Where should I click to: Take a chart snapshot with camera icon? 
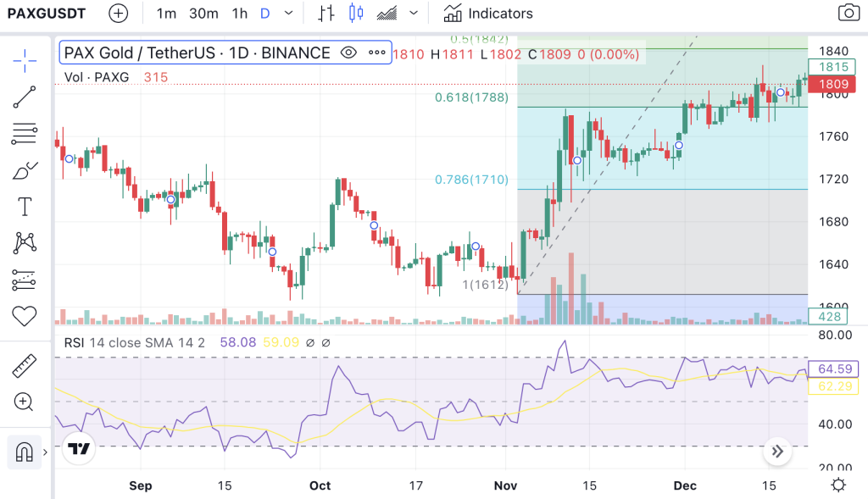[849, 14]
